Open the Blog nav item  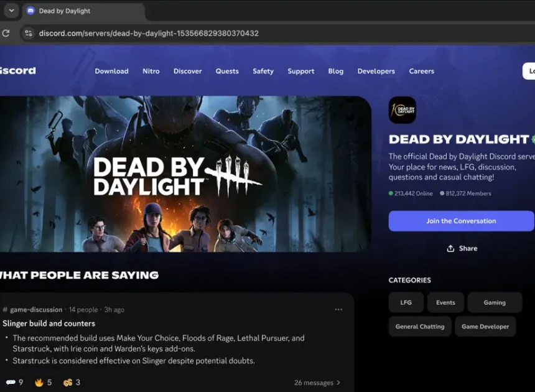point(336,71)
